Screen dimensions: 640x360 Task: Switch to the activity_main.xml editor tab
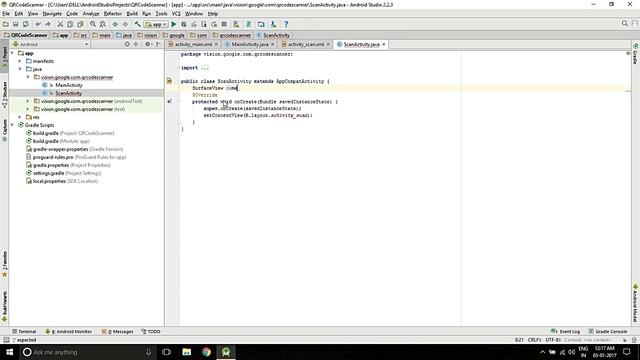pyautogui.click(x=193, y=44)
